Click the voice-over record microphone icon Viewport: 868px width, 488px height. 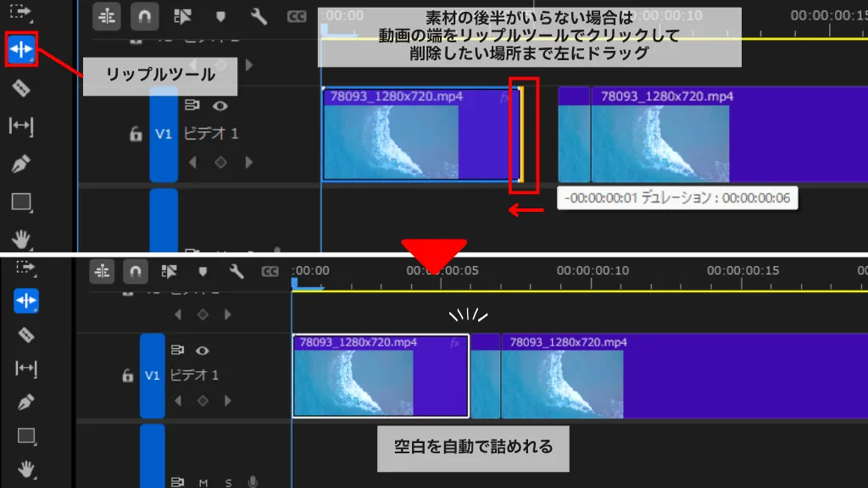pyautogui.click(x=253, y=482)
